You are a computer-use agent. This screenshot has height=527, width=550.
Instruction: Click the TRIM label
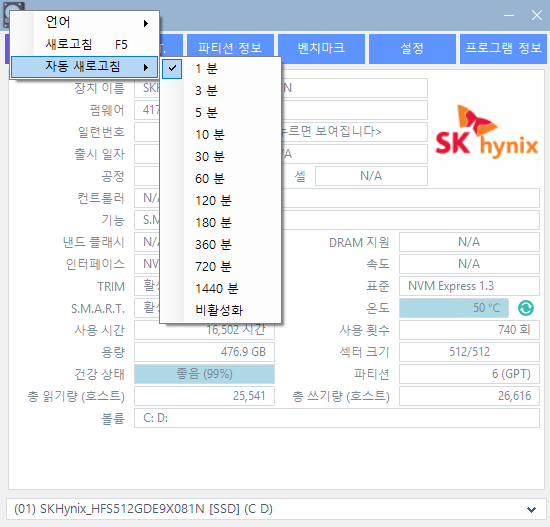click(x=111, y=287)
